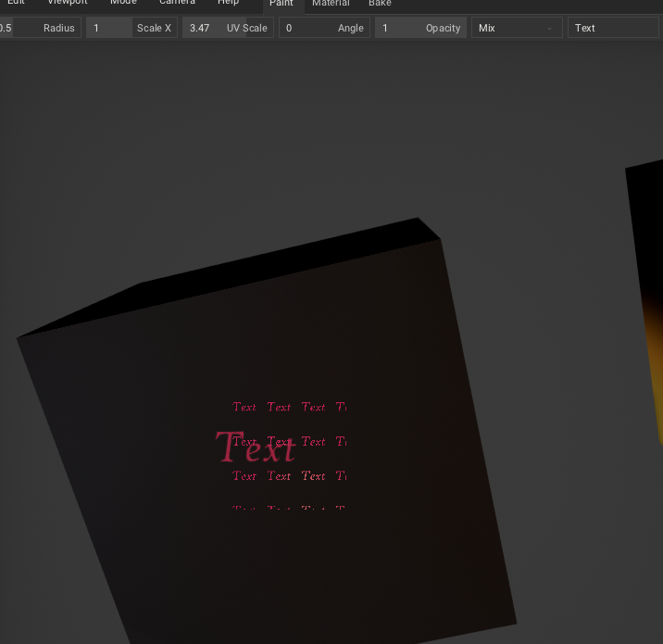Open the Viewport menu
Viewport: 663px width, 644px height.
(x=68, y=3)
